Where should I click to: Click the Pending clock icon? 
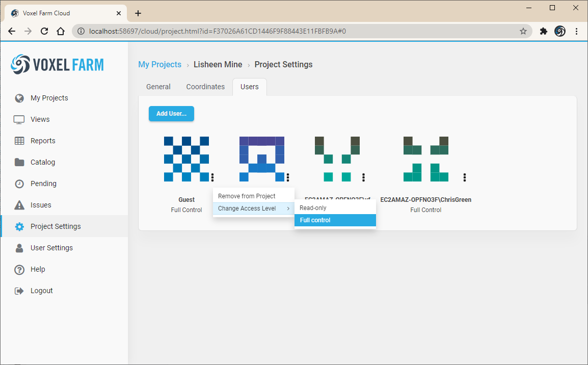point(19,184)
